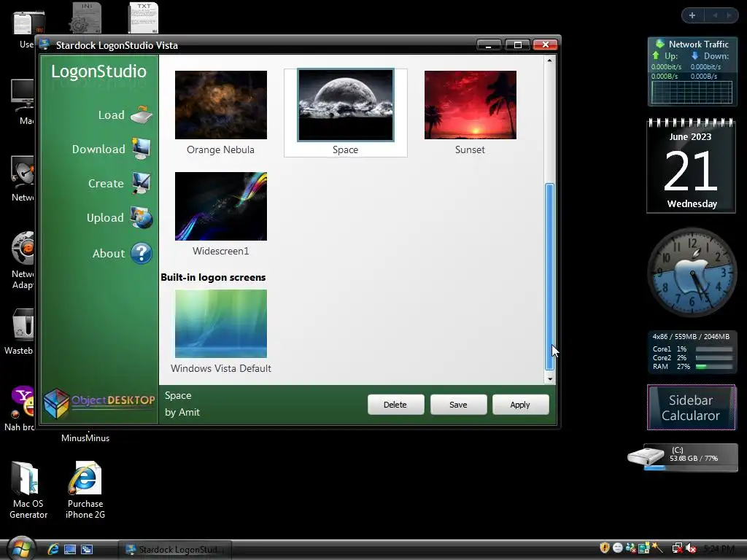The height and width of the screenshot is (560, 747).
Task: Click the Create logon screen icon
Action: click(x=142, y=183)
